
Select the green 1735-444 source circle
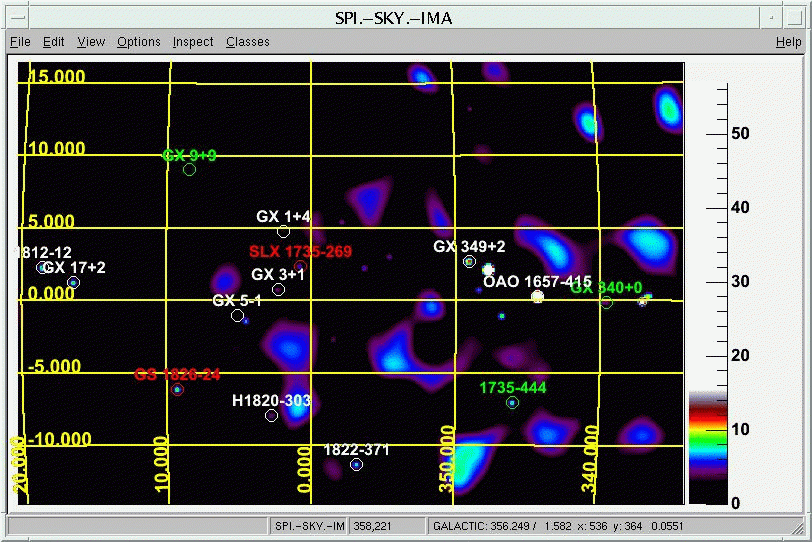click(x=512, y=403)
